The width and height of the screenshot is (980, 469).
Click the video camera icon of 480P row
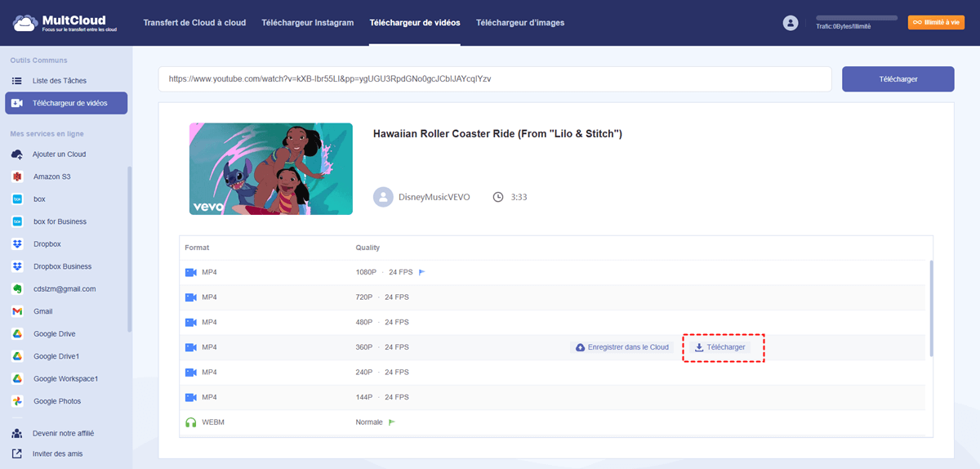pos(191,322)
